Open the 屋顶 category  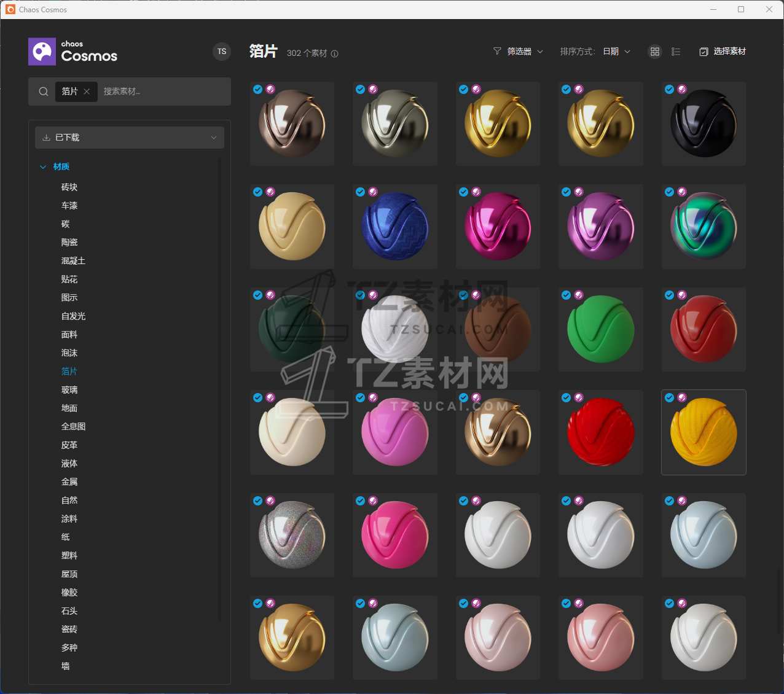(x=69, y=574)
